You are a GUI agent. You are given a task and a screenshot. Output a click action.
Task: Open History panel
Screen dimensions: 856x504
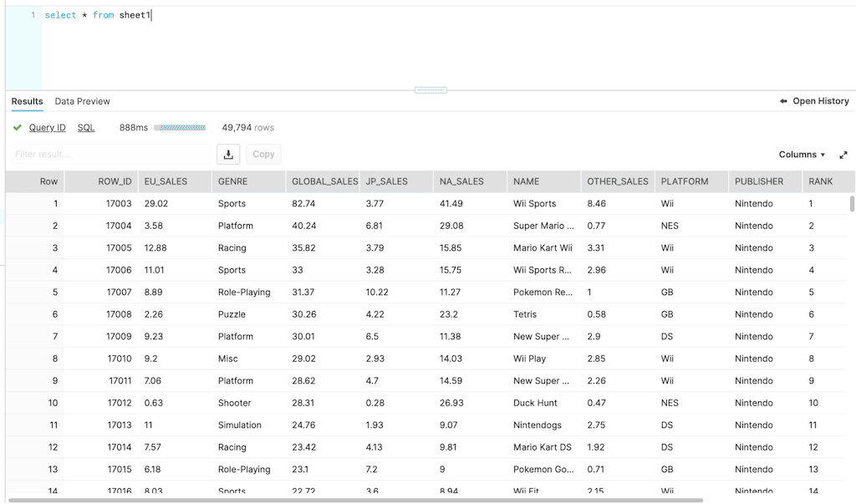(x=813, y=101)
